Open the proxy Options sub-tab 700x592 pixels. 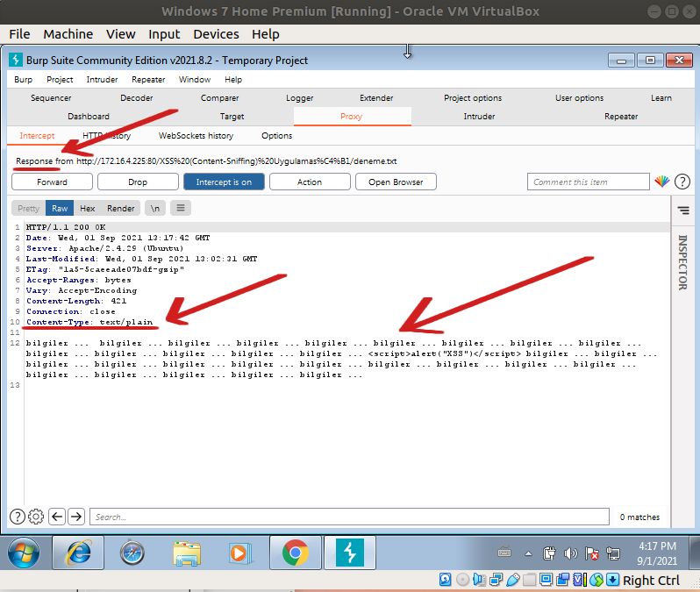pyautogui.click(x=277, y=135)
